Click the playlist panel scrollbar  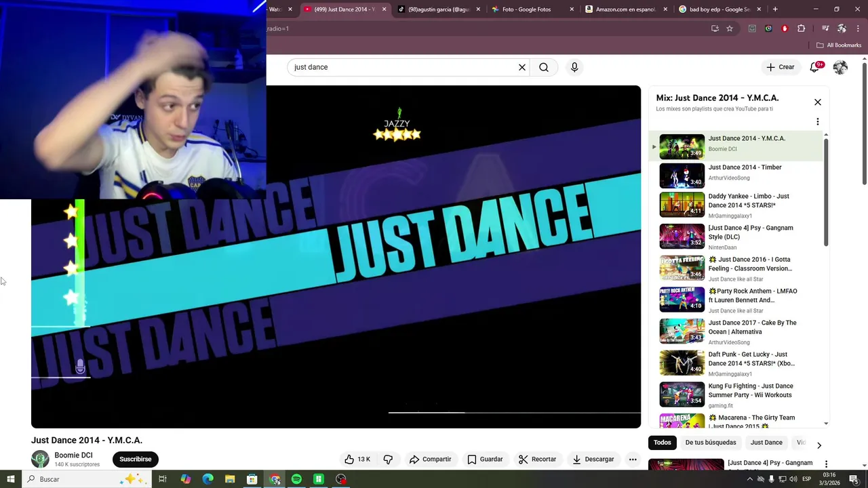click(x=826, y=192)
